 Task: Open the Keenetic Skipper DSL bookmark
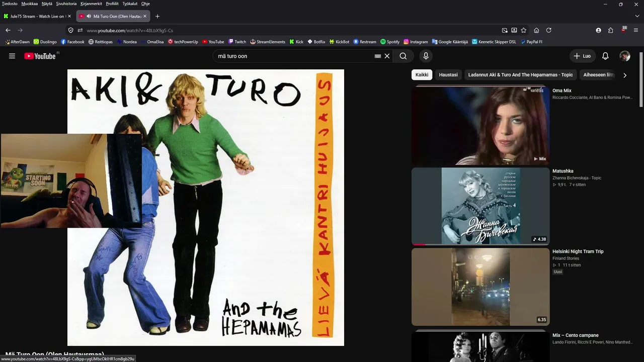pos(494,42)
